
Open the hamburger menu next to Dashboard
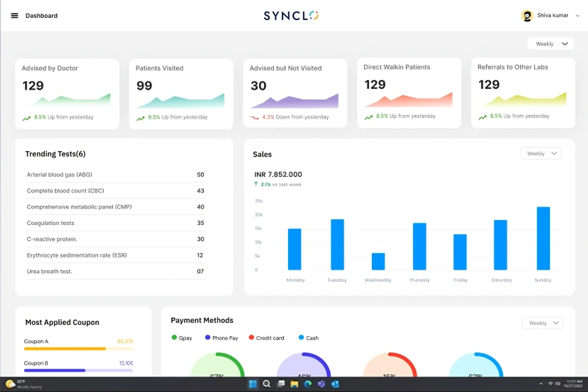(15, 16)
